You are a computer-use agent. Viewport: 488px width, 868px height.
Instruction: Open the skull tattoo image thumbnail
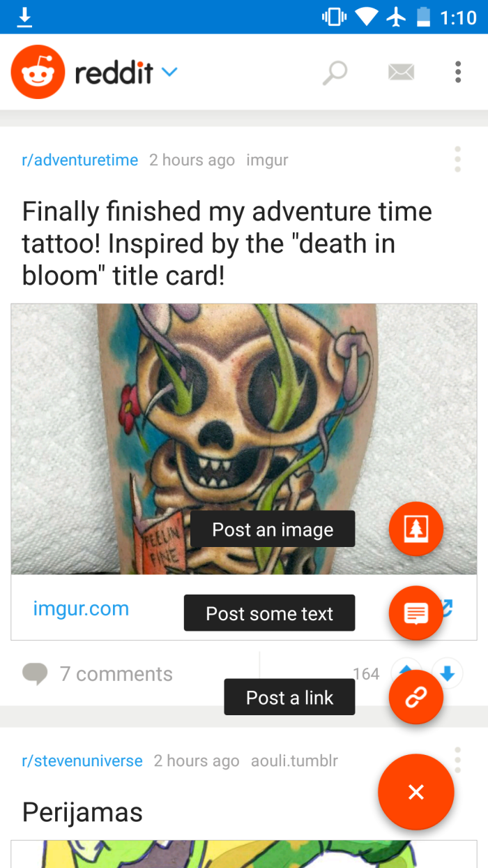coord(244,439)
